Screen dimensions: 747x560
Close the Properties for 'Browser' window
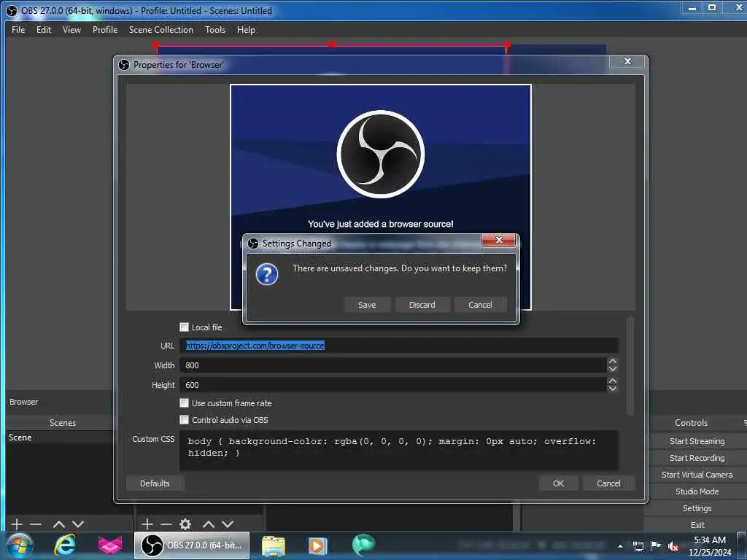point(627,61)
